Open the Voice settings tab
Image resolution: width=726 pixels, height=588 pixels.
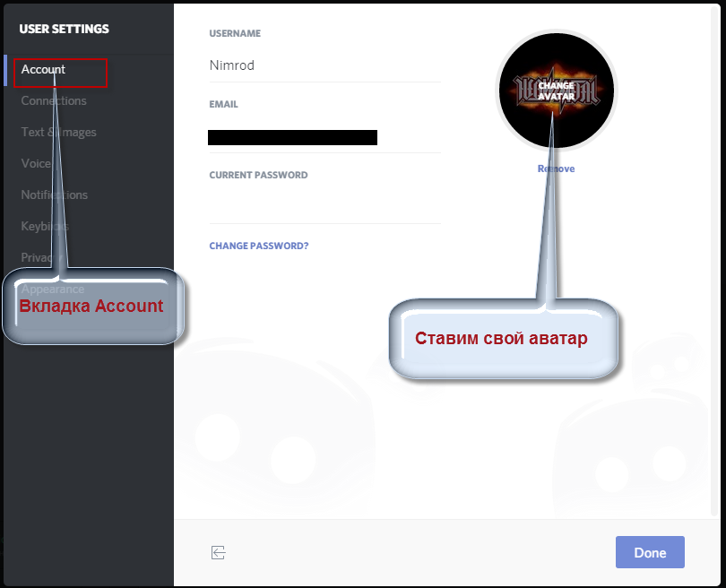click(36, 163)
